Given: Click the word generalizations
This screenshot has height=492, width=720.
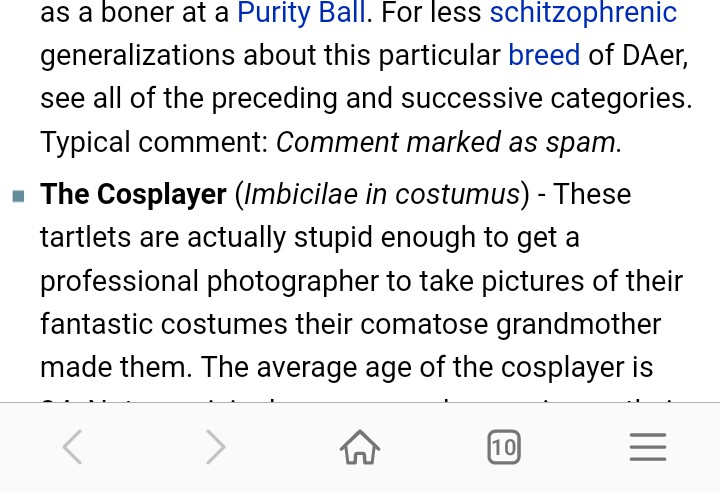Looking at the screenshot, I should 138,55.
